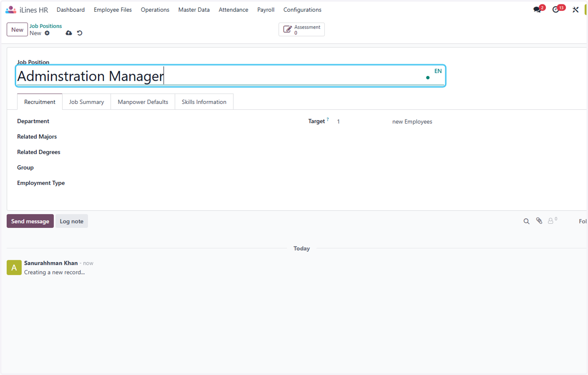Click the user avatar letter A

[14, 268]
